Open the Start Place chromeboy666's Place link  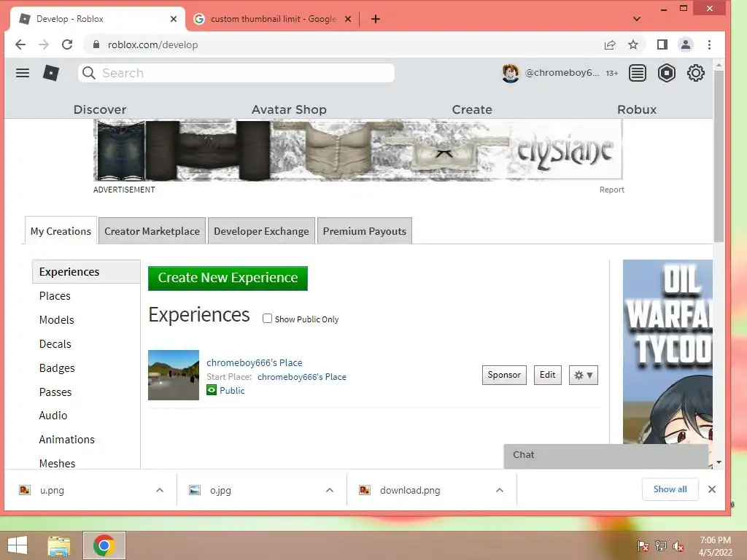[x=302, y=377]
